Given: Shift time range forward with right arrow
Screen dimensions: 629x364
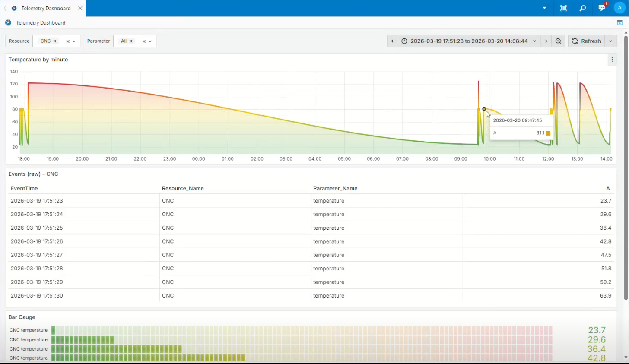Looking at the screenshot, I should click(546, 41).
